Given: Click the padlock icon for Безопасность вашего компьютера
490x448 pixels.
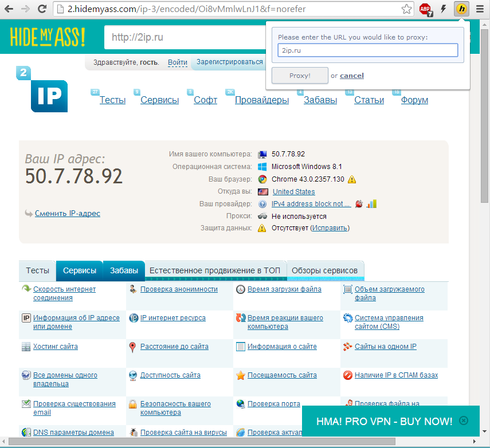Looking at the screenshot, I should pos(133,404).
